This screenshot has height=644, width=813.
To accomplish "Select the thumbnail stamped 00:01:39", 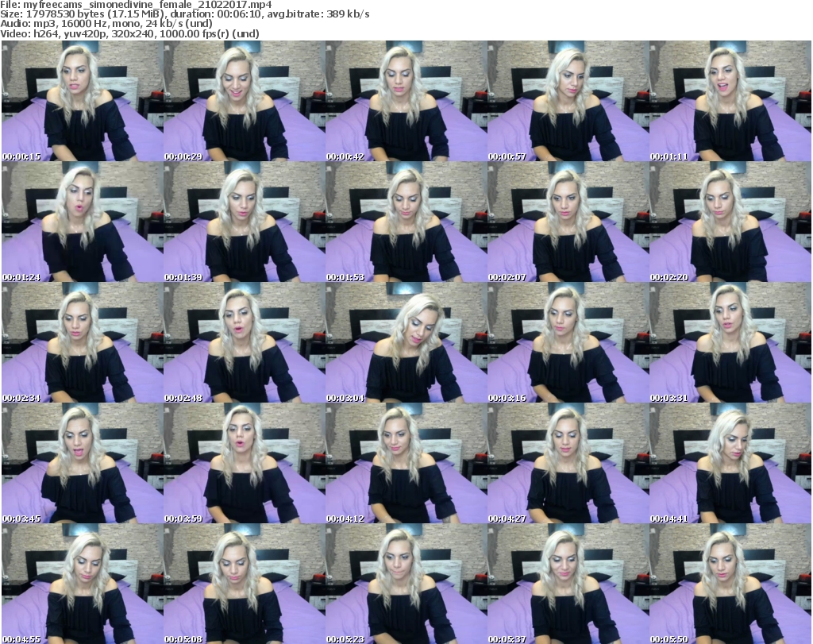I will pyautogui.click(x=245, y=222).
